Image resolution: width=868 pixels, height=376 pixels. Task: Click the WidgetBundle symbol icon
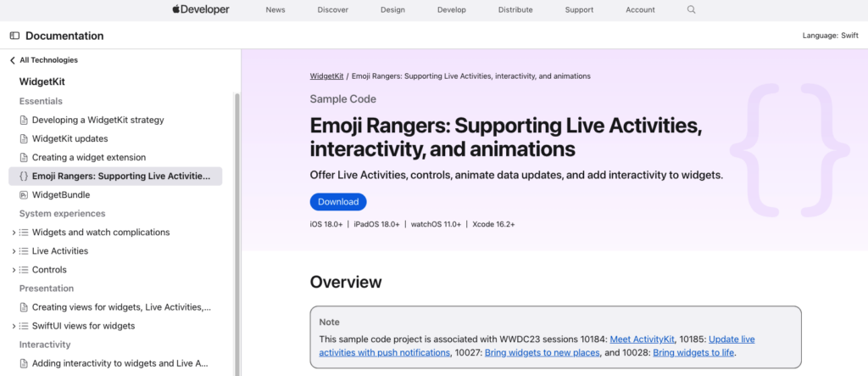click(x=24, y=194)
